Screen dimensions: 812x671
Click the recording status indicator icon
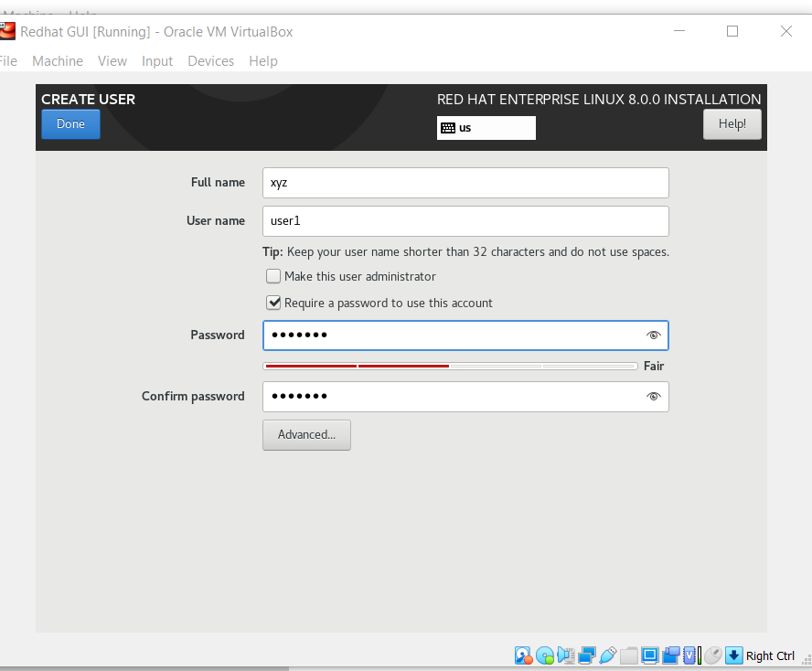click(670, 655)
